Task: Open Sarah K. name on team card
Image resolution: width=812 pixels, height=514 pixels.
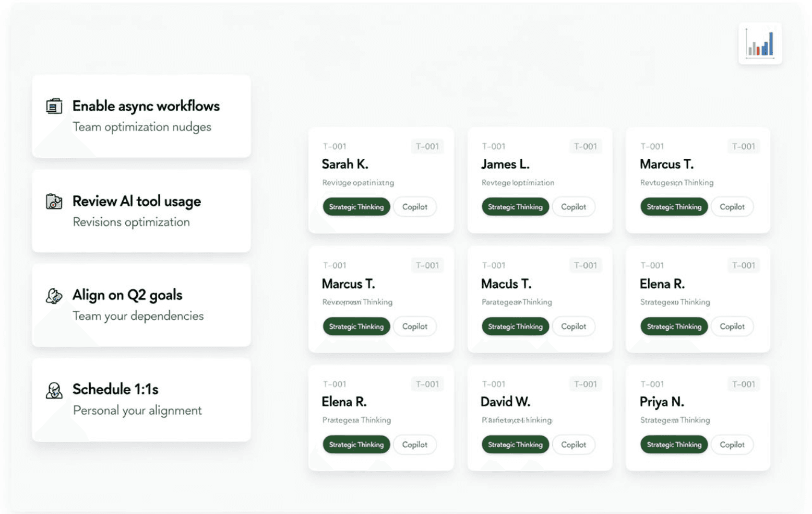Action: 345,165
